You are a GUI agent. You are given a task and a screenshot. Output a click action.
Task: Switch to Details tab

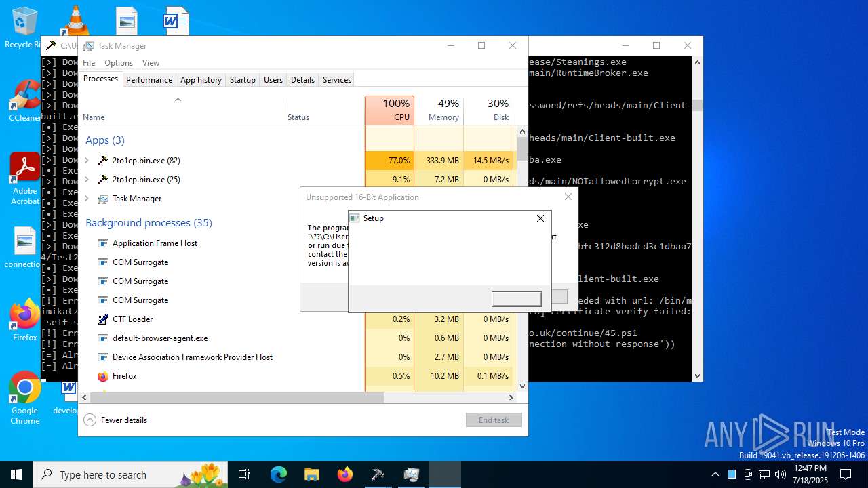point(302,79)
